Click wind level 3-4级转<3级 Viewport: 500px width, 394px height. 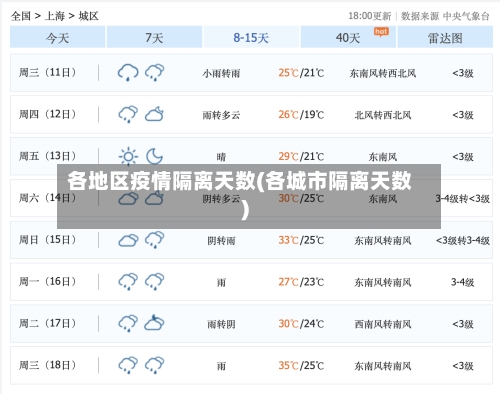pos(463,199)
